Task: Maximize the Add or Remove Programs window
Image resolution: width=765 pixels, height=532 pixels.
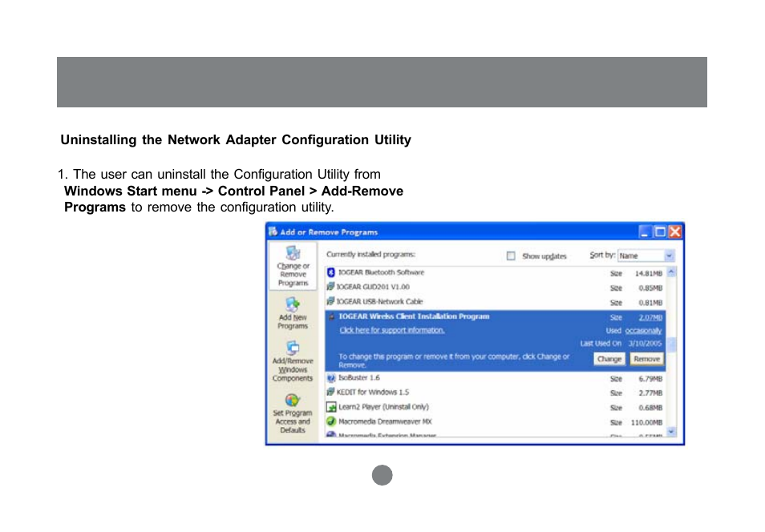Action: (x=660, y=232)
